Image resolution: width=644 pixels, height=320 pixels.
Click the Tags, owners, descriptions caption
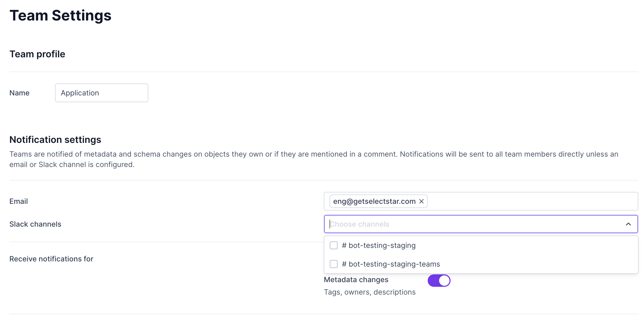(x=370, y=292)
